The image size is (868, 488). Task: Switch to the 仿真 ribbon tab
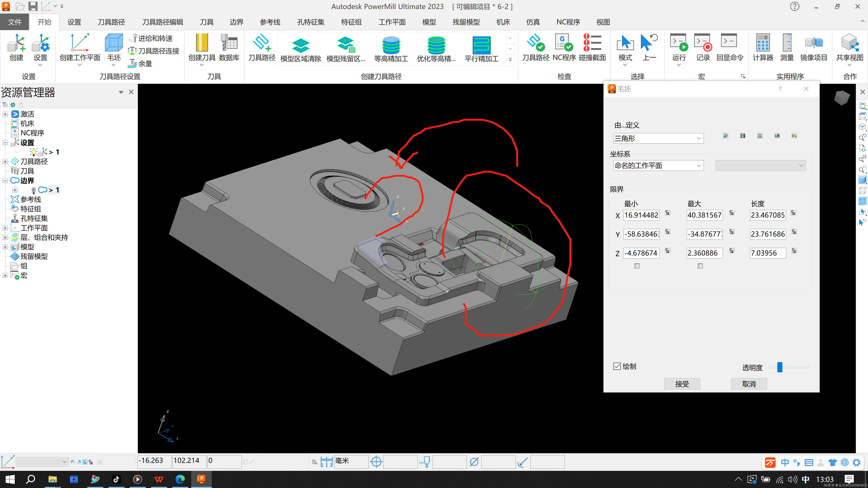(x=533, y=22)
